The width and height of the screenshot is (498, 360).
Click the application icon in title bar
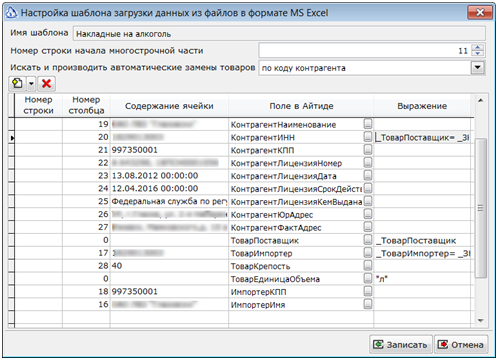click(11, 13)
